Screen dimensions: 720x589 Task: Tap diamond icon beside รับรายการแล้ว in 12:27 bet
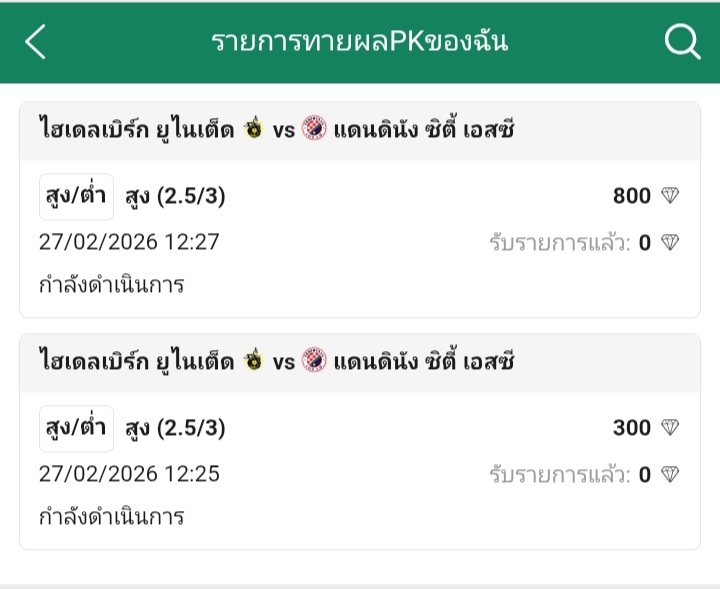coord(670,242)
